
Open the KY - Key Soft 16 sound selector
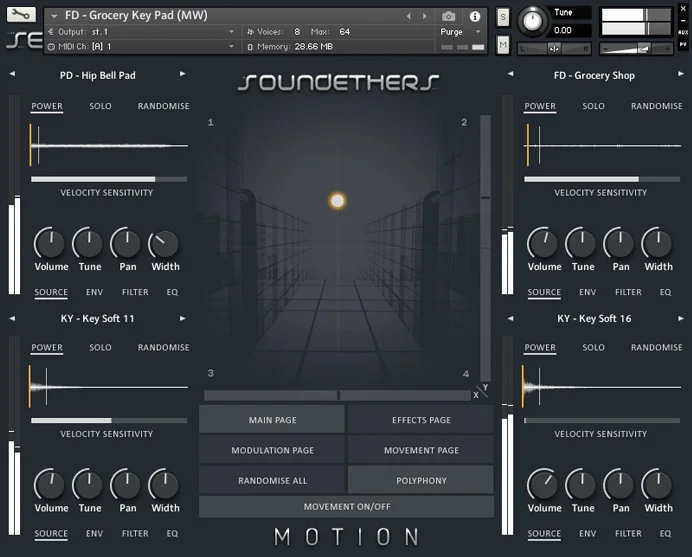point(594,319)
